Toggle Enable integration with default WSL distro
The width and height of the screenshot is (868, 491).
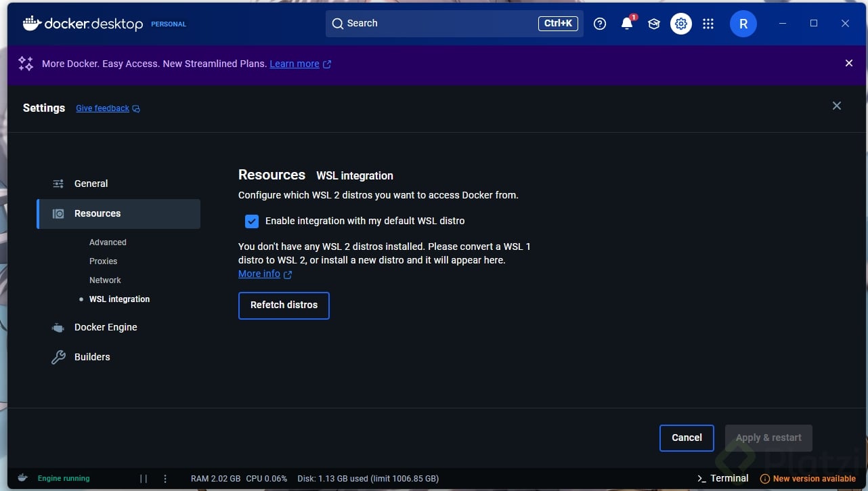(x=252, y=221)
